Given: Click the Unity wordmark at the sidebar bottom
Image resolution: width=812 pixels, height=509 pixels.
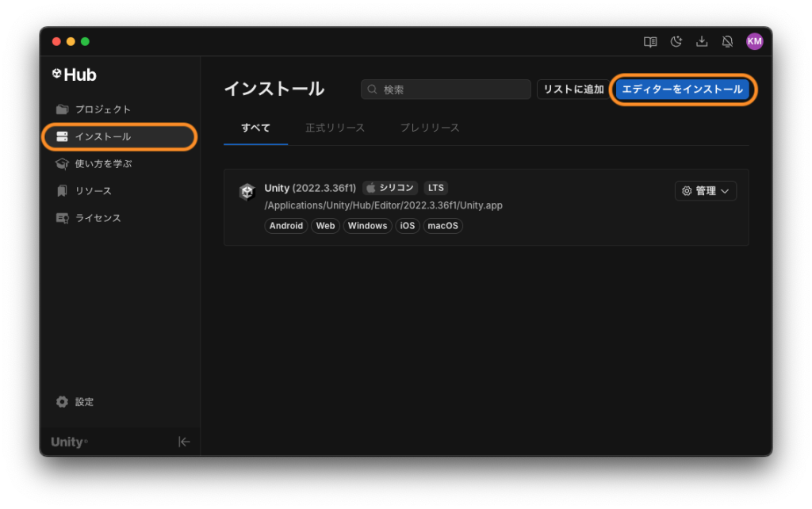Looking at the screenshot, I should click(69, 442).
